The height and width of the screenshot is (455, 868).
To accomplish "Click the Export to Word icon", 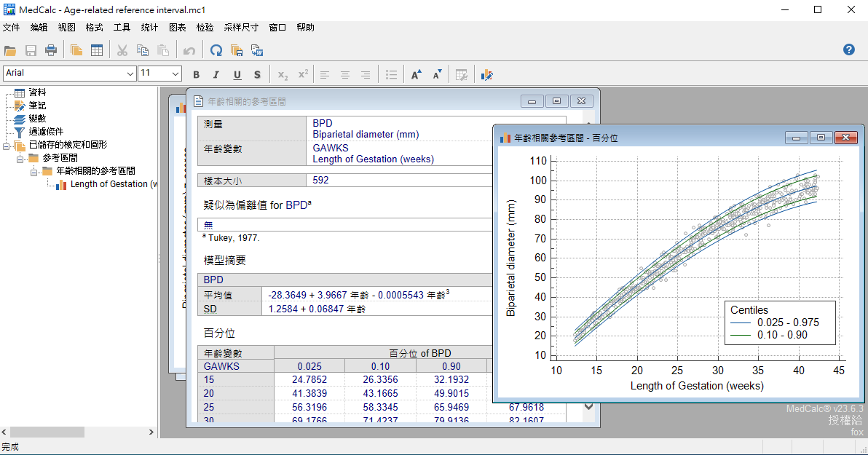I will (257, 51).
